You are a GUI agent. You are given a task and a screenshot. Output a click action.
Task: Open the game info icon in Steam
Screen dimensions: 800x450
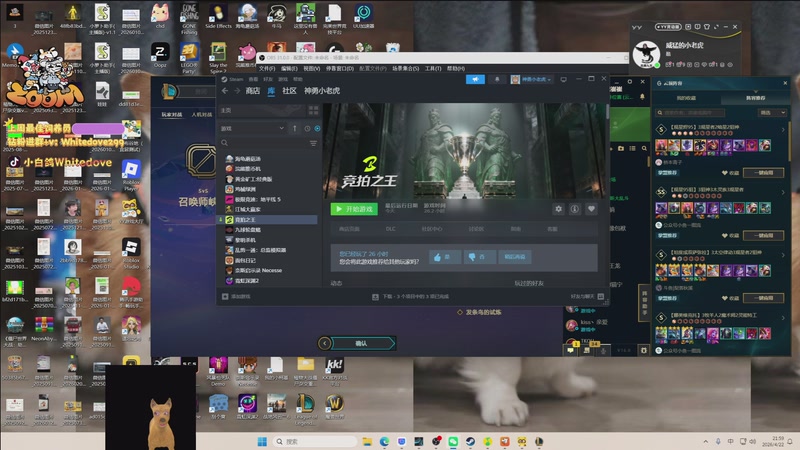tap(575, 209)
